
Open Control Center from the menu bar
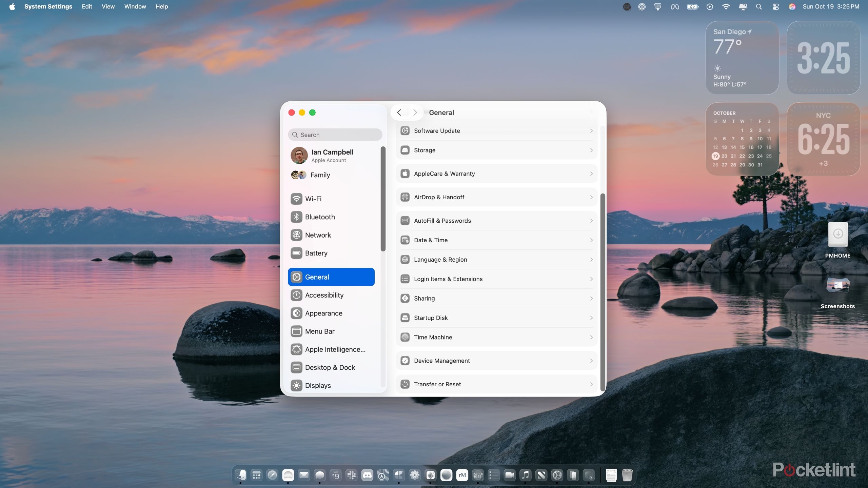775,7
